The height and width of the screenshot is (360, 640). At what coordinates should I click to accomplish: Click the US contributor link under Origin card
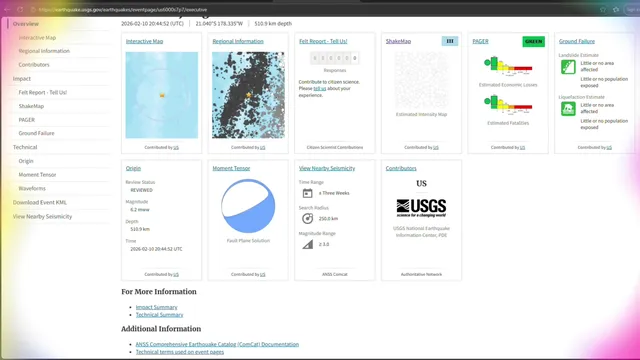(176, 275)
